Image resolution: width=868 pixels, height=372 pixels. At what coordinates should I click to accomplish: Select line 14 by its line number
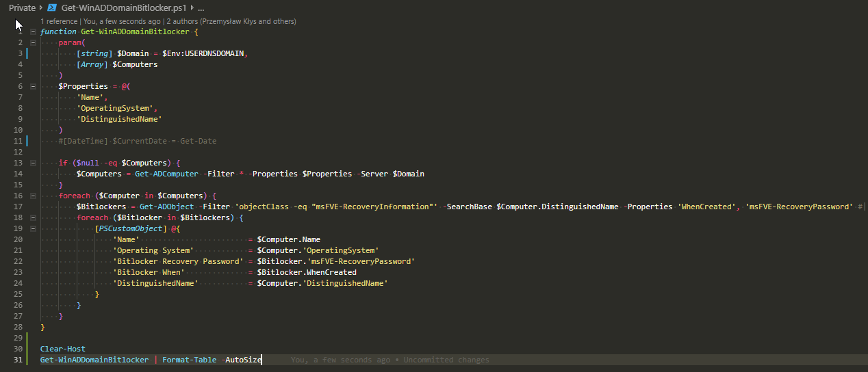coord(18,174)
